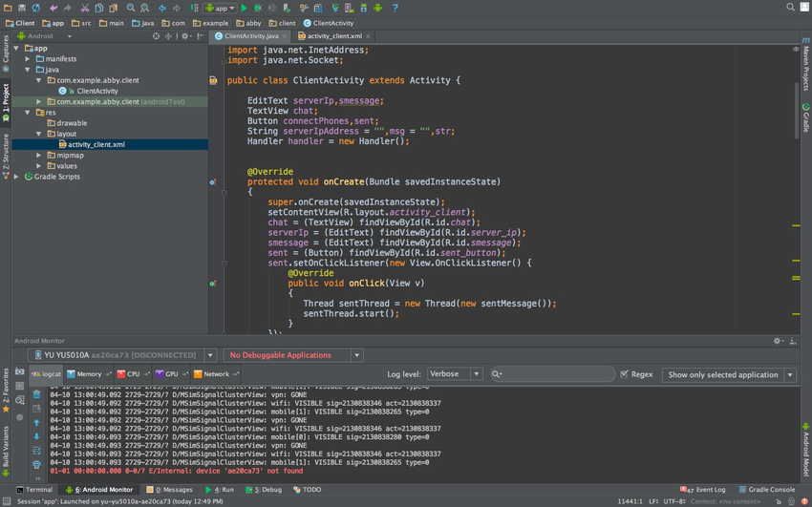Click the logcat search input field
Image resolution: width=812 pixels, height=507 pixels.
(554, 374)
